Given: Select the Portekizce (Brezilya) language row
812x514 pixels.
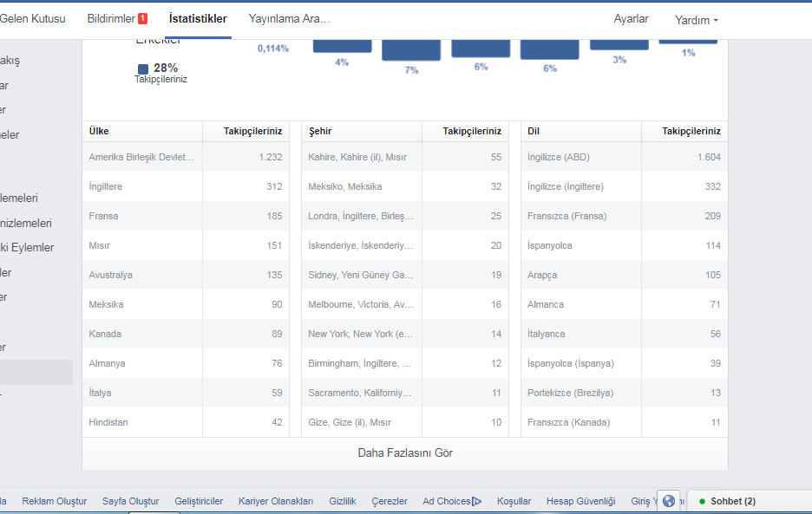Looking at the screenshot, I should (624, 393).
